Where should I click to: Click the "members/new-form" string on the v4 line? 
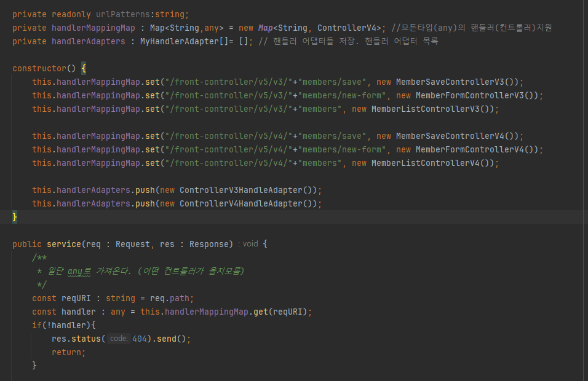point(342,149)
